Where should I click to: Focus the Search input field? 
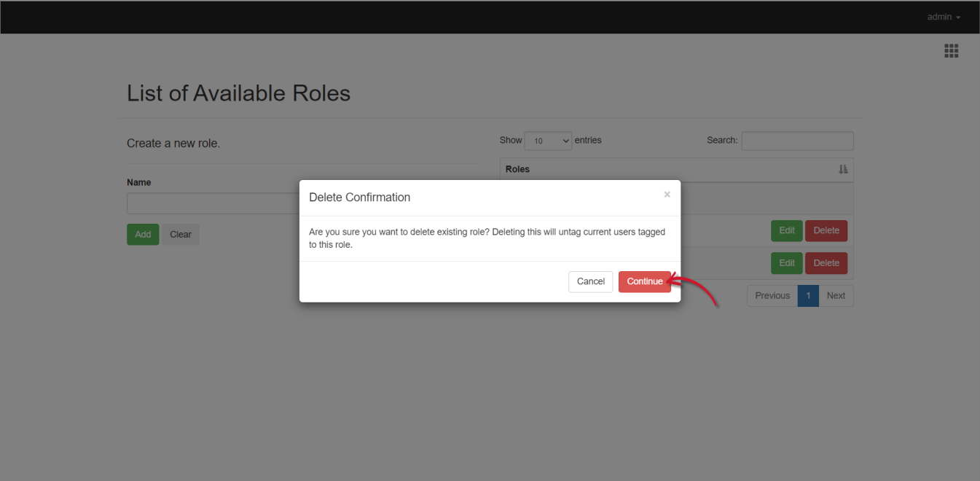tap(797, 141)
